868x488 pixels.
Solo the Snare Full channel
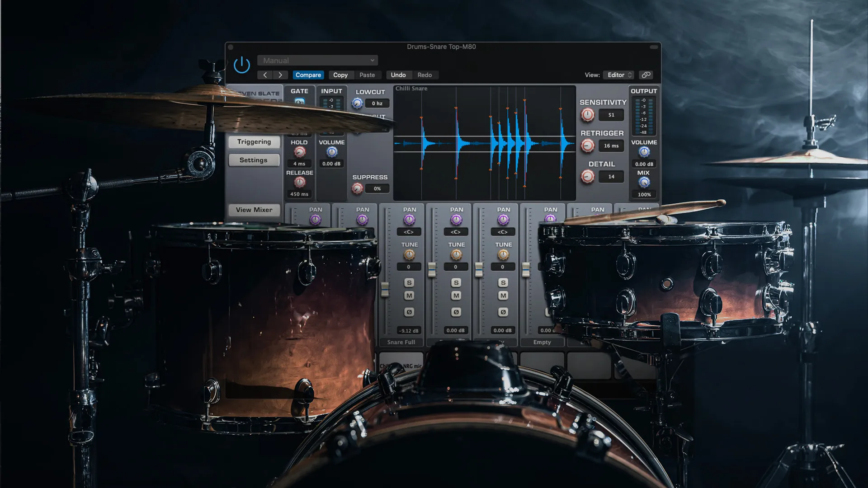coord(409,283)
